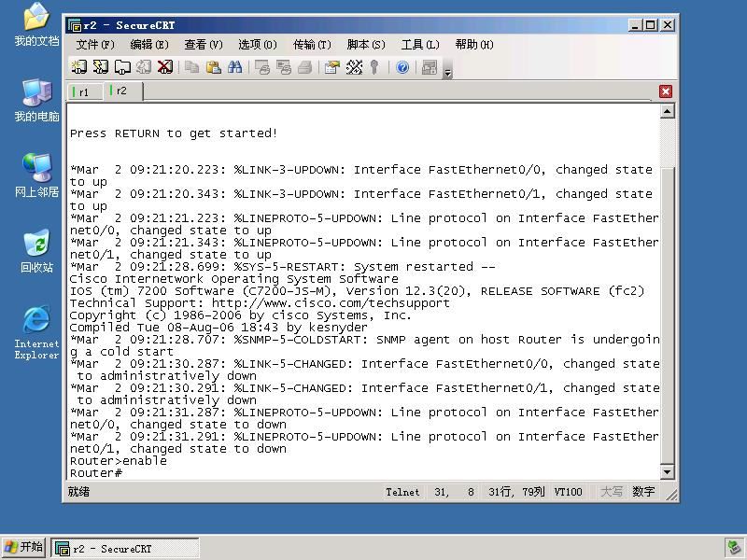Viewport: 747px width, 560px height.
Task: Click r2 - SecureCRT taskbar button
Action: [x=125, y=549]
